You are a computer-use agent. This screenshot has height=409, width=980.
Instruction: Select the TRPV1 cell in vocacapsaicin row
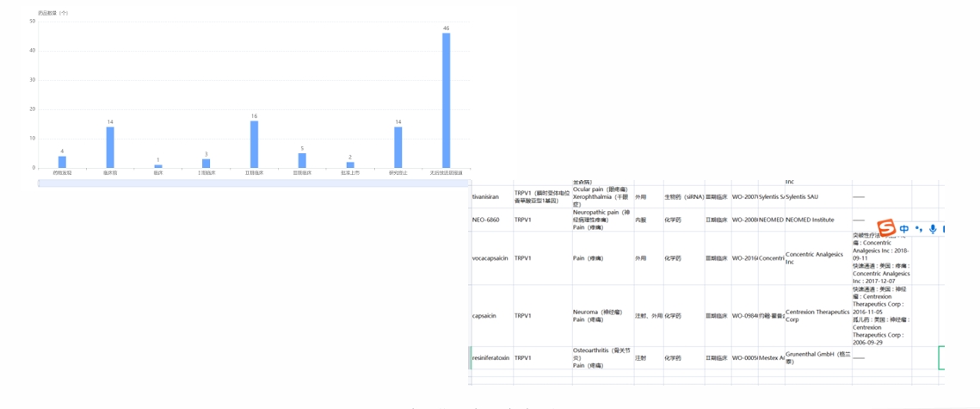[x=543, y=258]
